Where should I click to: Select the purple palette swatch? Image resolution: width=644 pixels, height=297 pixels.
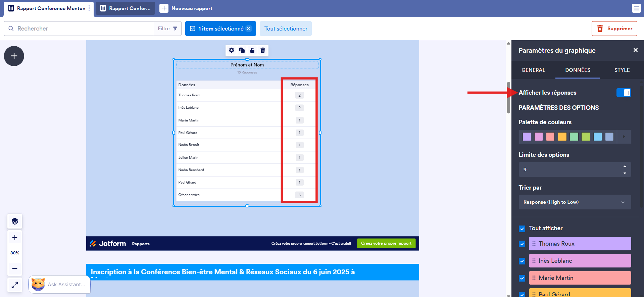[x=527, y=137]
